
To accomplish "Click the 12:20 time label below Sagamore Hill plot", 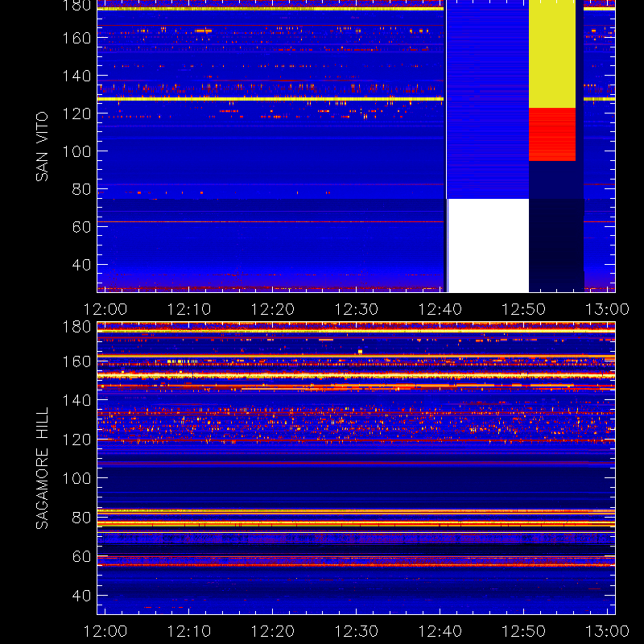I will tap(272, 631).
